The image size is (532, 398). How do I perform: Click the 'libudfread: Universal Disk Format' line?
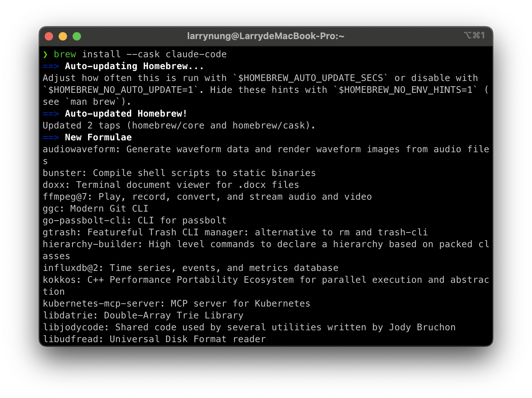tap(154, 339)
